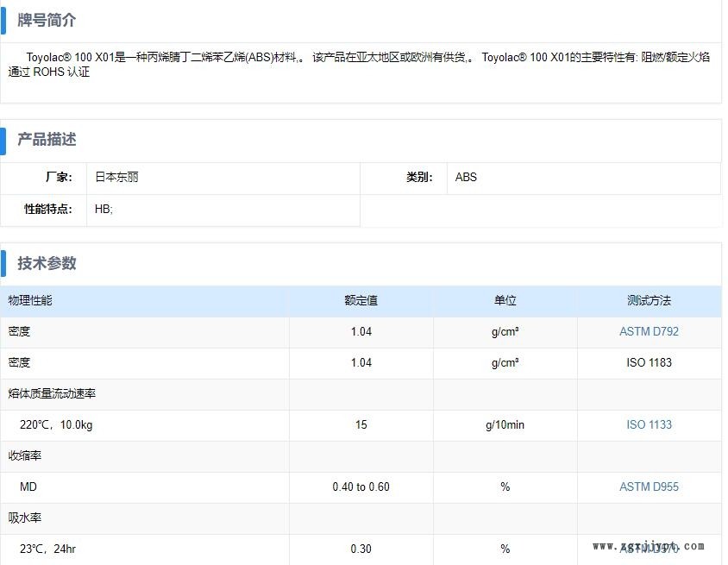Click the 收缩率 row label
This screenshot has width=728, height=565.
pyautogui.click(x=25, y=455)
